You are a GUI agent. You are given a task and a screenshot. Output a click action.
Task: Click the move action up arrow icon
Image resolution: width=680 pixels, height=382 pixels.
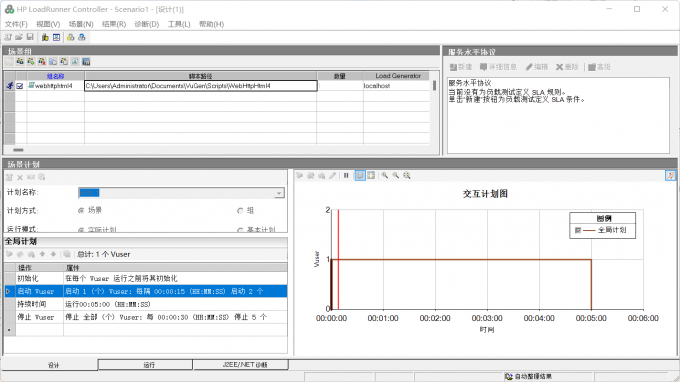coord(42,254)
